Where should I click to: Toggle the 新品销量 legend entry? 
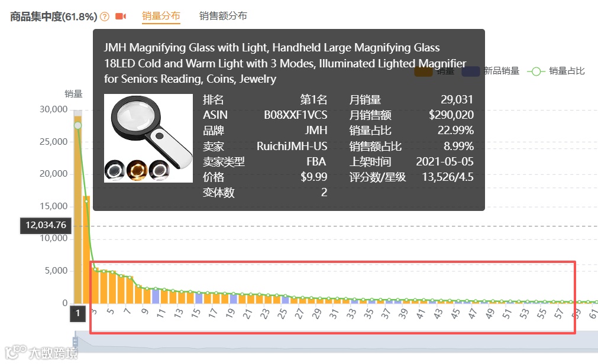coord(490,71)
